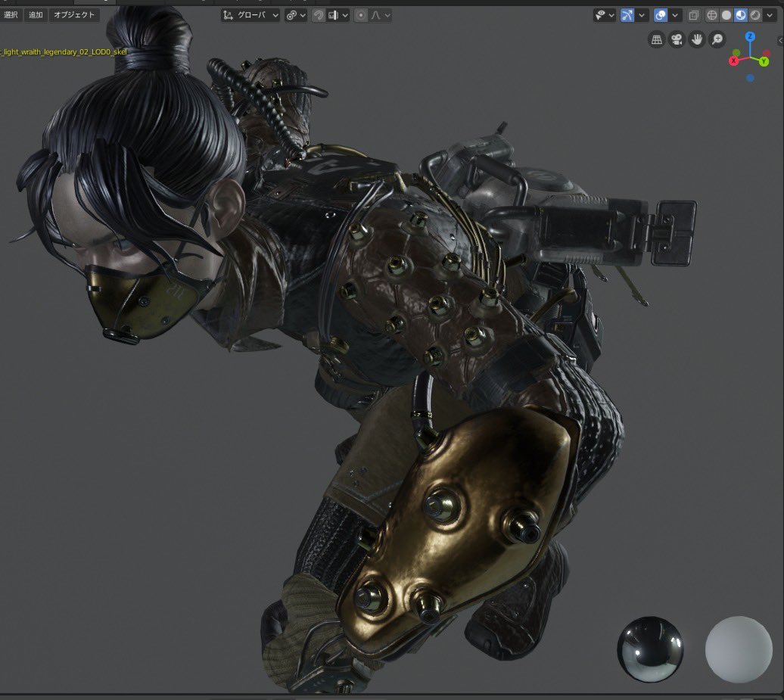Open object type visibility dropdown
This screenshot has height=700, width=784.
coord(604,15)
